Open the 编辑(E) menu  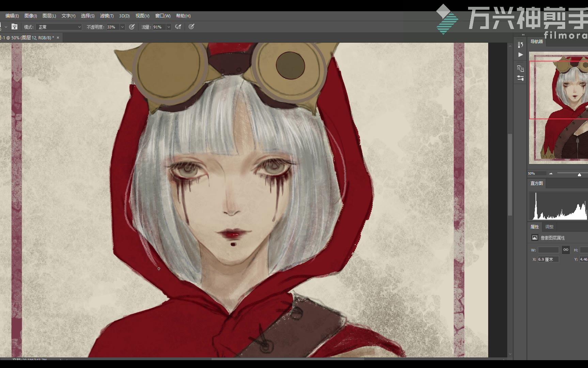coord(12,16)
